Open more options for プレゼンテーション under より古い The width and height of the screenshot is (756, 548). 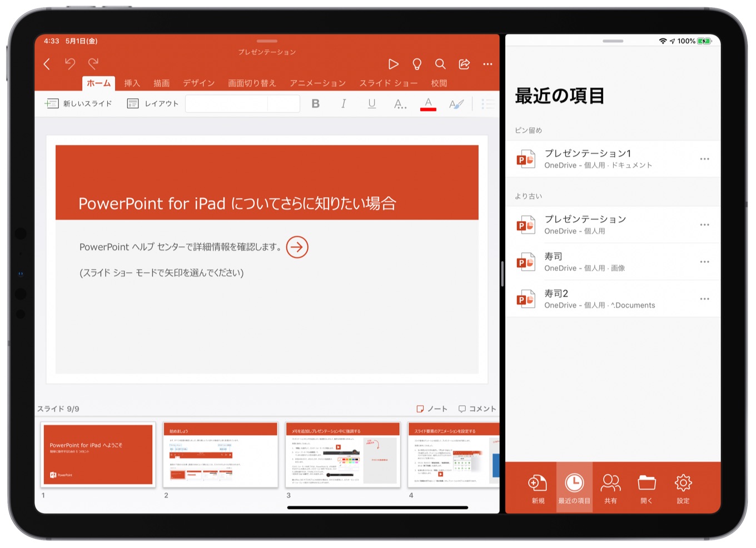tap(704, 225)
